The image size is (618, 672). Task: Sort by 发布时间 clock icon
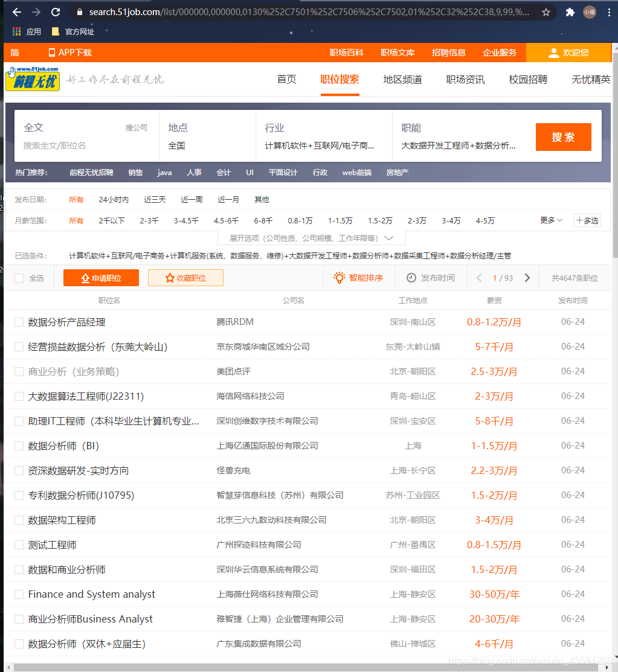pyautogui.click(x=411, y=278)
